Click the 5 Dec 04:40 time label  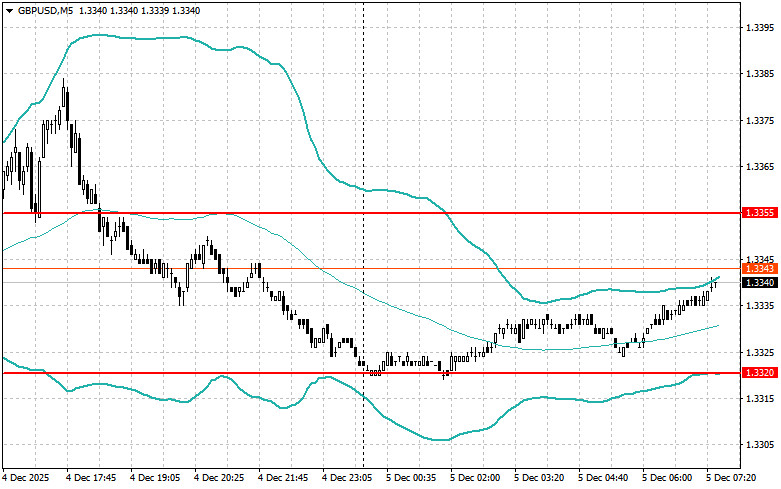tap(603, 478)
